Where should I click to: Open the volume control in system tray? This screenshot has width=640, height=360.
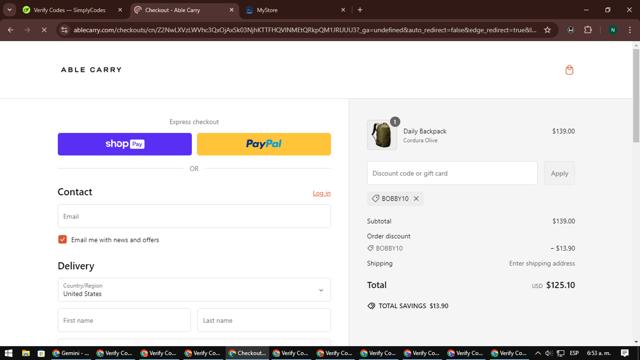(548, 353)
